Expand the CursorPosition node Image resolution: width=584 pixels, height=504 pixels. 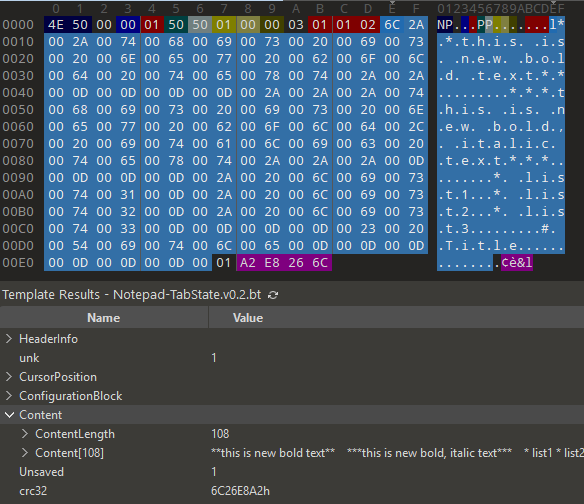tap(9, 377)
